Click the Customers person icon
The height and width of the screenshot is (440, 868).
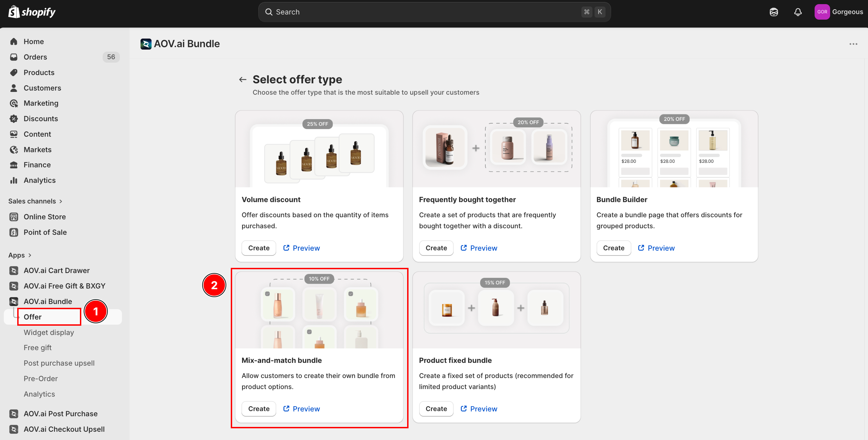coord(14,88)
